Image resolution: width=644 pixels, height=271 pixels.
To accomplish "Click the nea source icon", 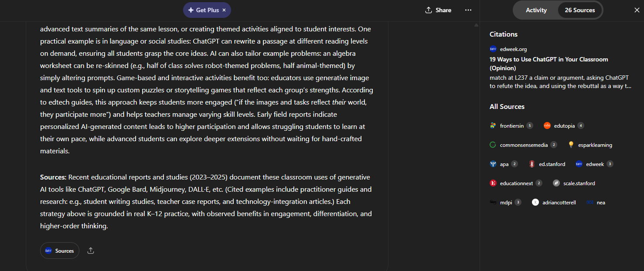I will tap(593, 202).
